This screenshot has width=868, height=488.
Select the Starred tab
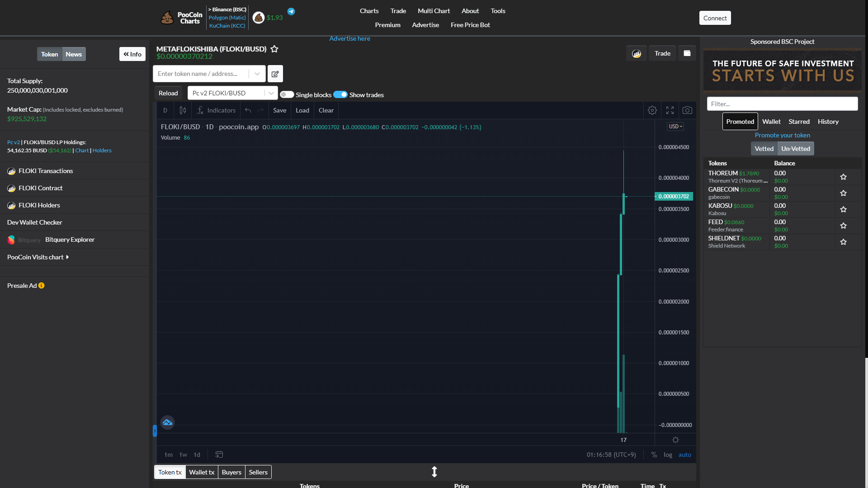click(x=799, y=122)
